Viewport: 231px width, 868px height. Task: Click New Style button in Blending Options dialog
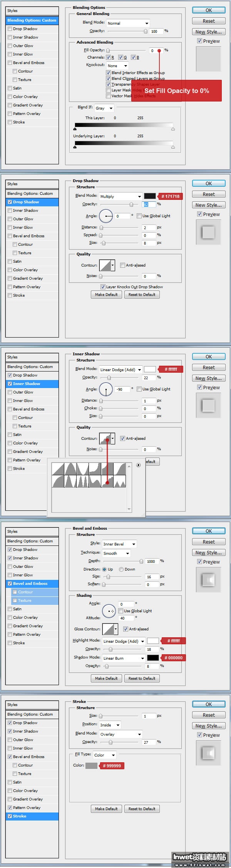(x=209, y=32)
